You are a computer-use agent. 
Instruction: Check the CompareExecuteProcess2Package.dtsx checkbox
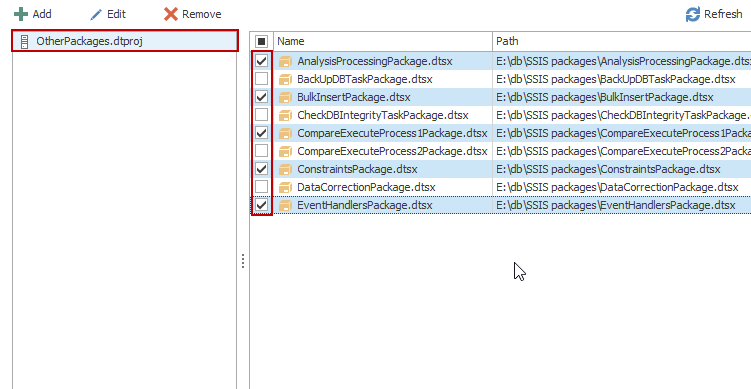[262, 151]
